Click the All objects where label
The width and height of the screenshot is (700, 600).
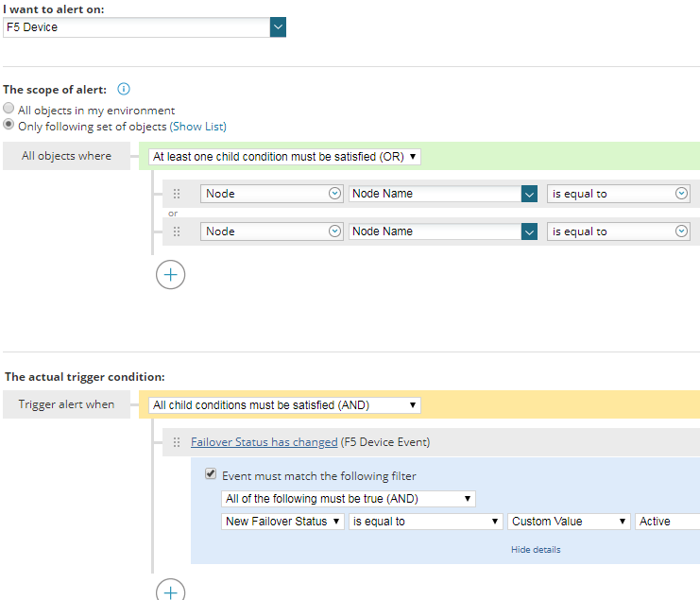point(66,156)
